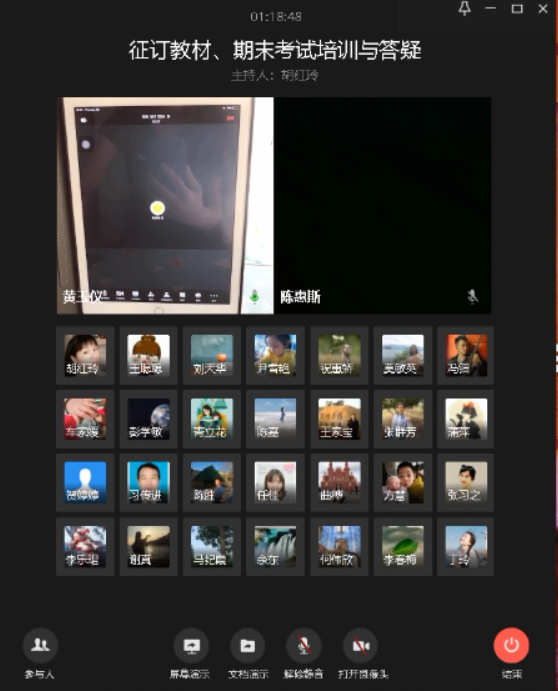Start screen sharing presentation
This screenshot has width=558, height=691.
191,646
